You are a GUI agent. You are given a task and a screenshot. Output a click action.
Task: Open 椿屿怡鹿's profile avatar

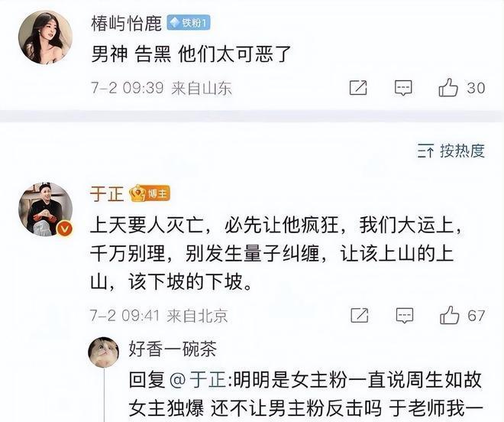[45, 37]
